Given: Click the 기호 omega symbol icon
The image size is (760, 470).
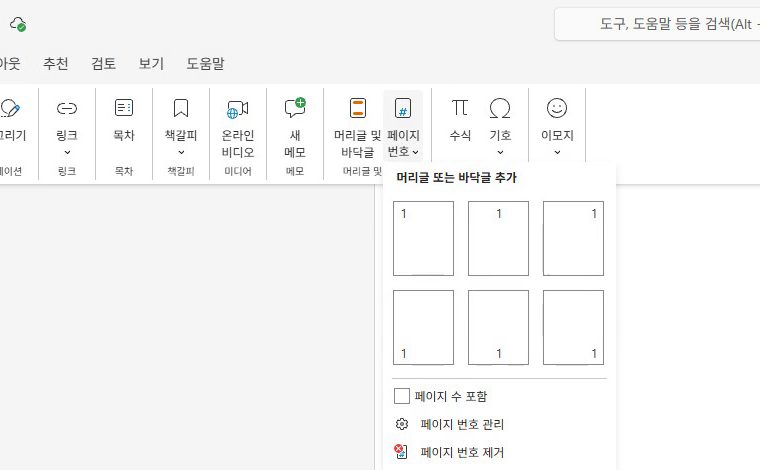Looking at the screenshot, I should coord(500,108).
